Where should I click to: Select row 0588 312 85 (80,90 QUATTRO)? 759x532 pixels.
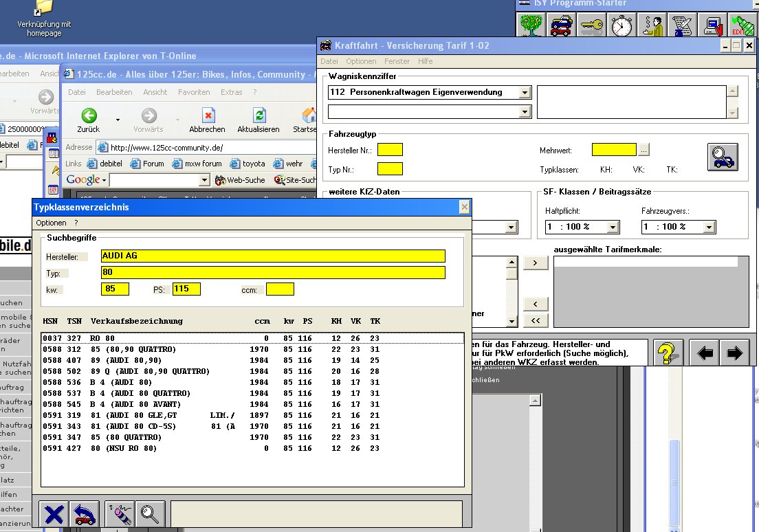click(253, 349)
